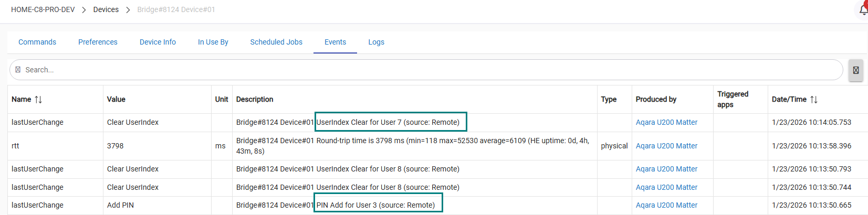The image size is (868, 215).
Task: Click the breadcrumb chevron after HOME-C8-PRO-DEV
Action: [x=84, y=10]
